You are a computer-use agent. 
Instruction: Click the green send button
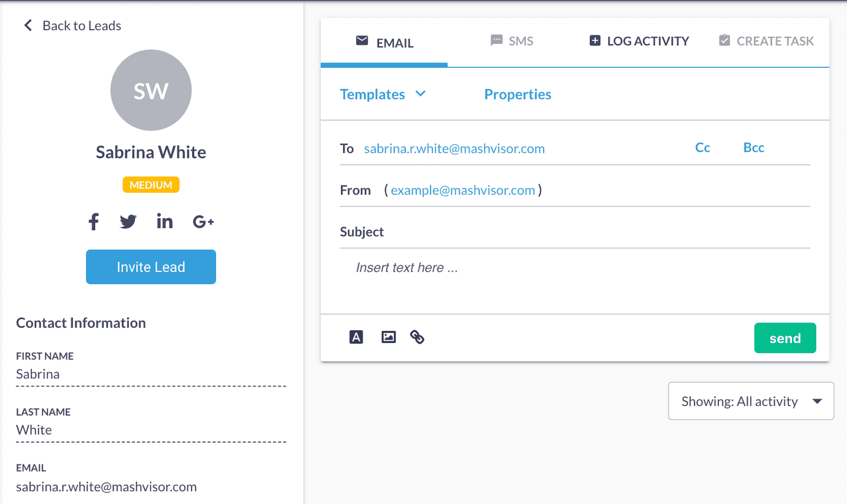coord(785,338)
